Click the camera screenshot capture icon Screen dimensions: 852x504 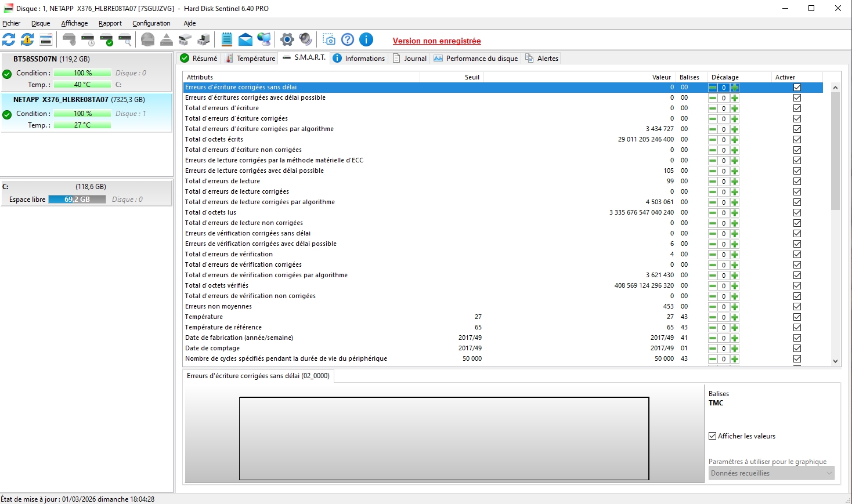point(328,39)
